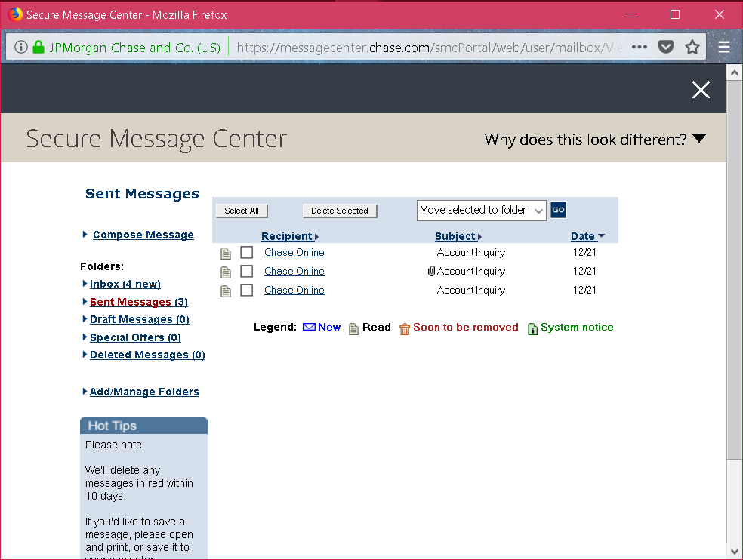Open Add/Manage Folders link
Viewport: 743px width, 560px height.
(x=144, y=392)
